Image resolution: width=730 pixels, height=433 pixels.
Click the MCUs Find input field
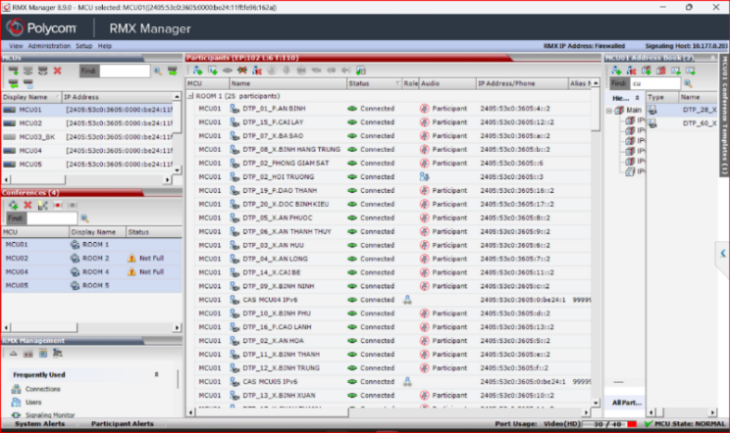coord(124,71)
